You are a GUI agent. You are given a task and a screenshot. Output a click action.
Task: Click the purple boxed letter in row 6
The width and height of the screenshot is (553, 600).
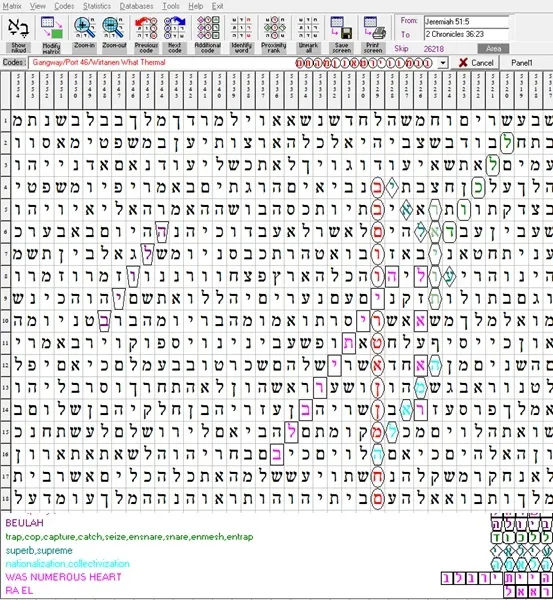coord(162,232)
